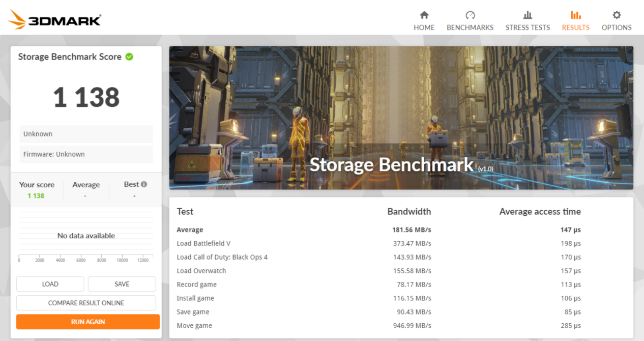Click the Average access time column header
644x341 pixels.
coord(540,212)
